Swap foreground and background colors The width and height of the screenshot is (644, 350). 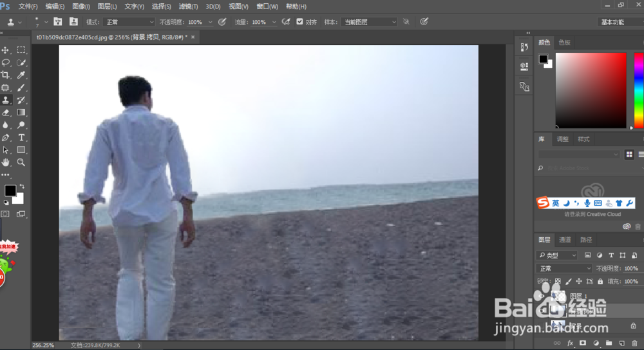(22, 186)
